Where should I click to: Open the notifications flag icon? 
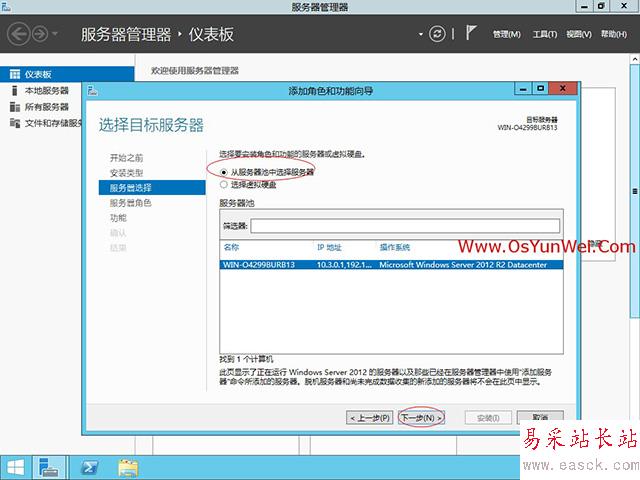click(471, 33)
